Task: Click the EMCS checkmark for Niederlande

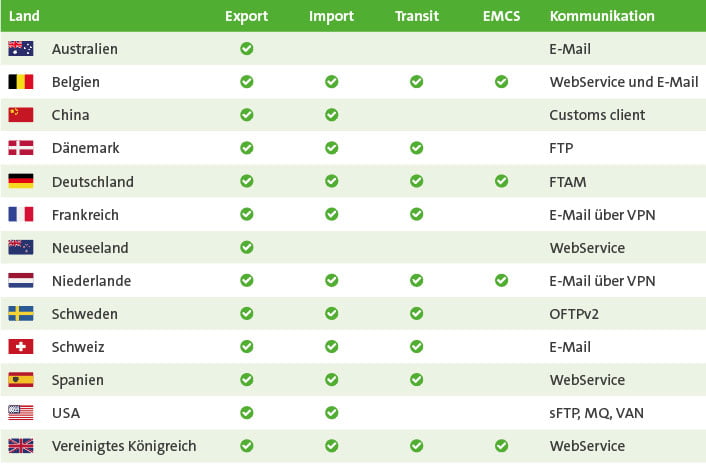Action: [x=501, y=281]
